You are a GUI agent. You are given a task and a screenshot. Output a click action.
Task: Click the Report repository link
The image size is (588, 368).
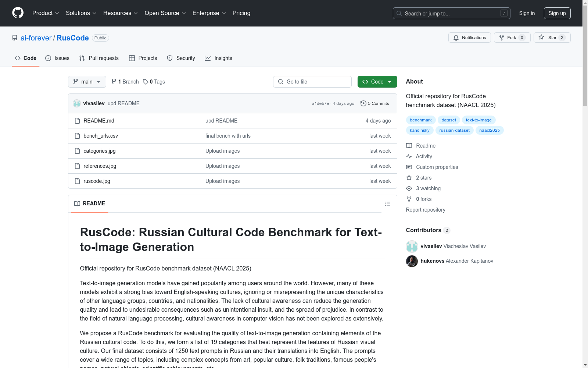[x=426, y=210]
